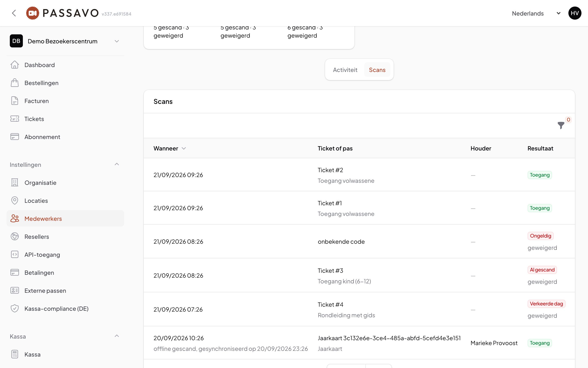Click the API-toegang code icon

point(14,255)
